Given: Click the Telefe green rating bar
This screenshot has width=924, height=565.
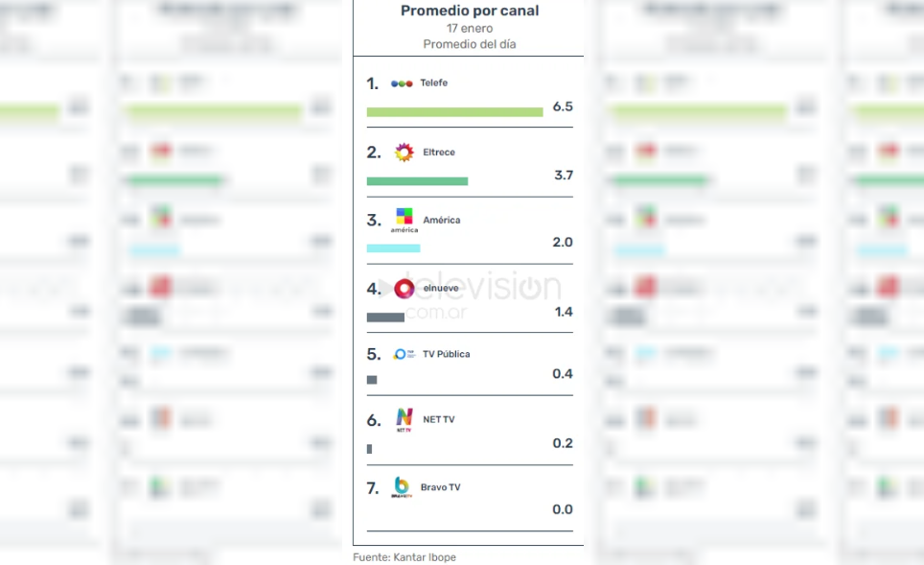Looking at the screenshot, I should click(454, 112).
